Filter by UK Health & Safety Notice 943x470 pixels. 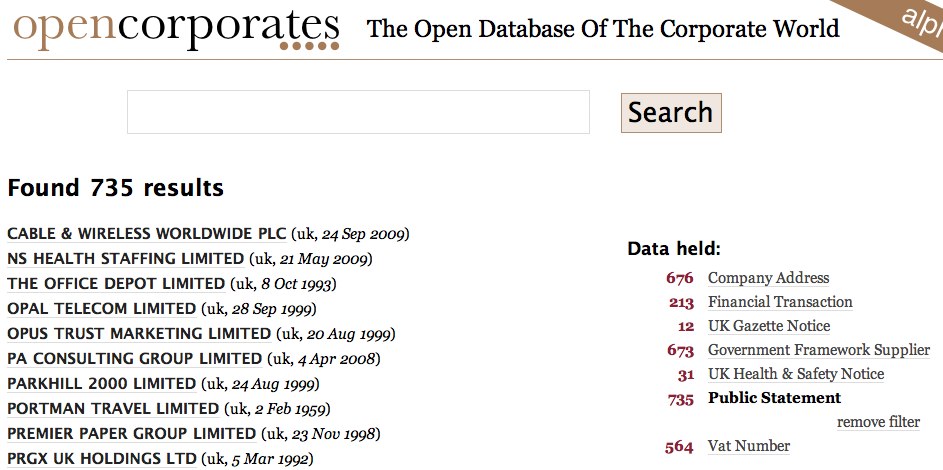pyautogui.click(x=795, y=374)
